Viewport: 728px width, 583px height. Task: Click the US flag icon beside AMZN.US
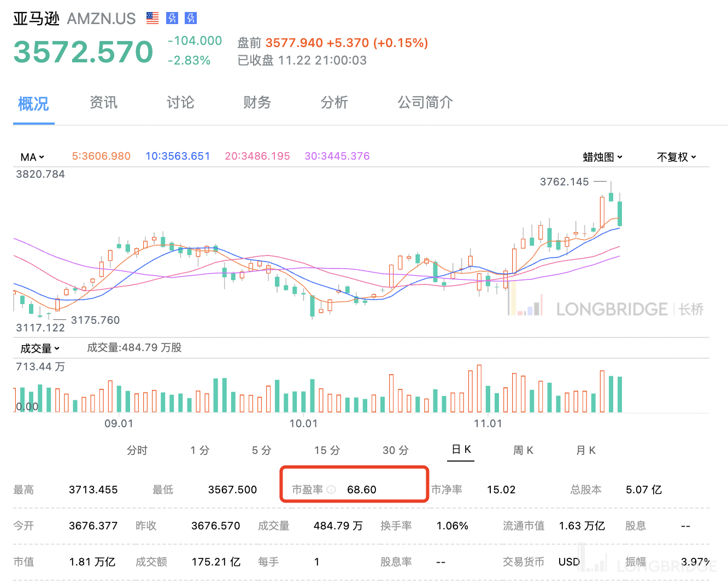click(152, 18)
